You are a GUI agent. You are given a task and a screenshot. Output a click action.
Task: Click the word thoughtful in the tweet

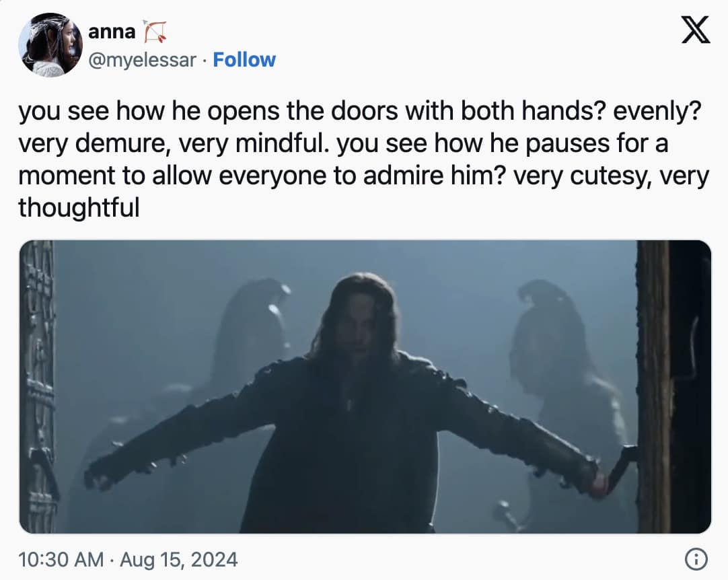(79, 207)
